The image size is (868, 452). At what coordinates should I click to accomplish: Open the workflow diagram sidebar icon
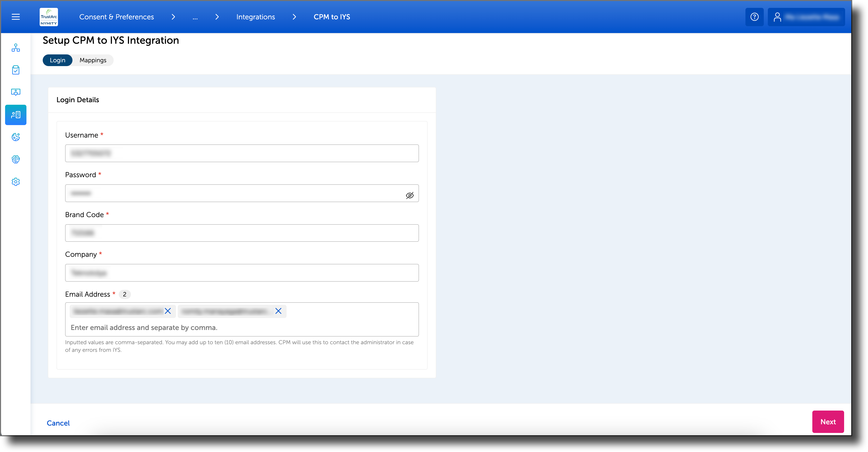coord(16,48)
